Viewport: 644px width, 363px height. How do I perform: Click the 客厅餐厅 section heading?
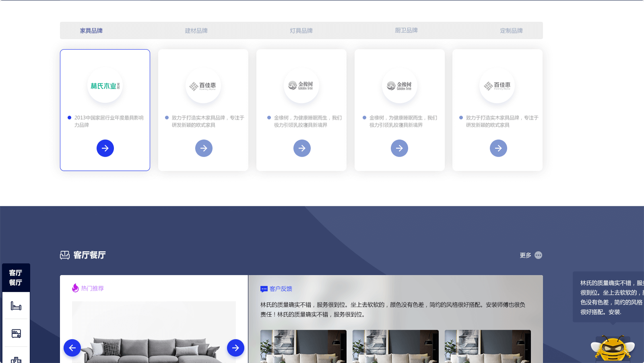[89, 255]
